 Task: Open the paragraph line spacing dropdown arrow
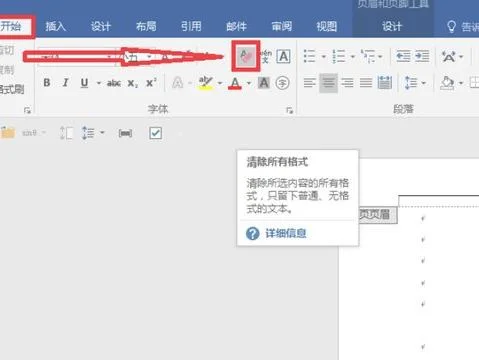424,83
